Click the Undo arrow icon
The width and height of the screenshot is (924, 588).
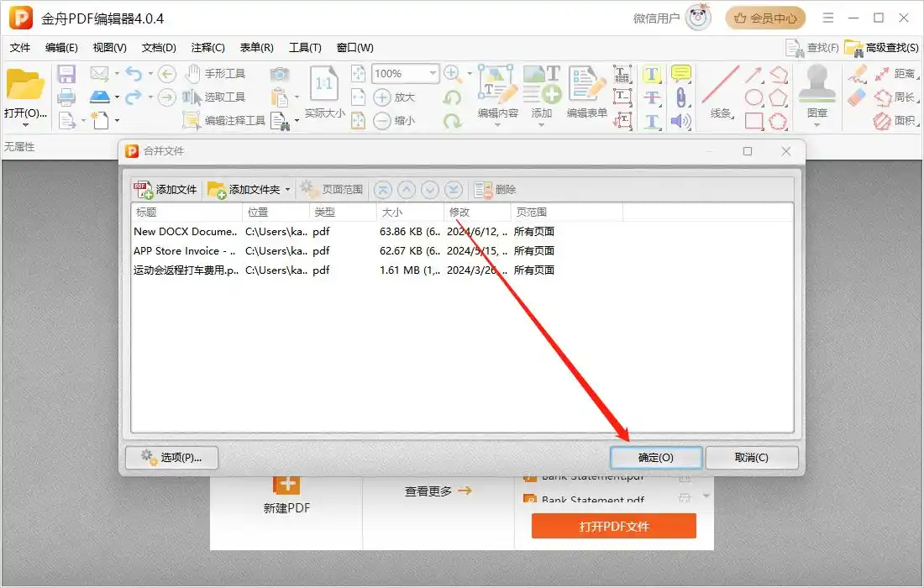pos(134,74)
